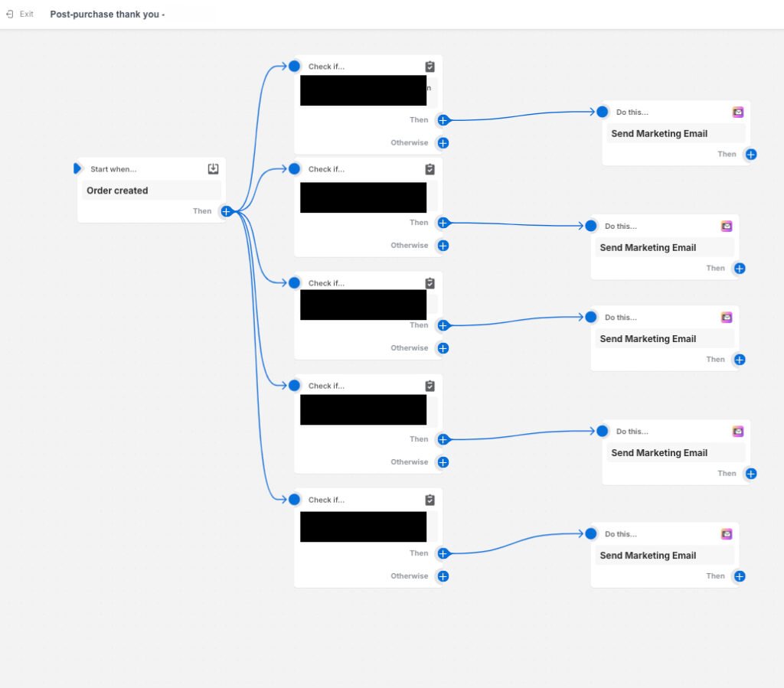Click input connector of fourth Do this node
Viewport: 784px width, 688px height.
603,431
